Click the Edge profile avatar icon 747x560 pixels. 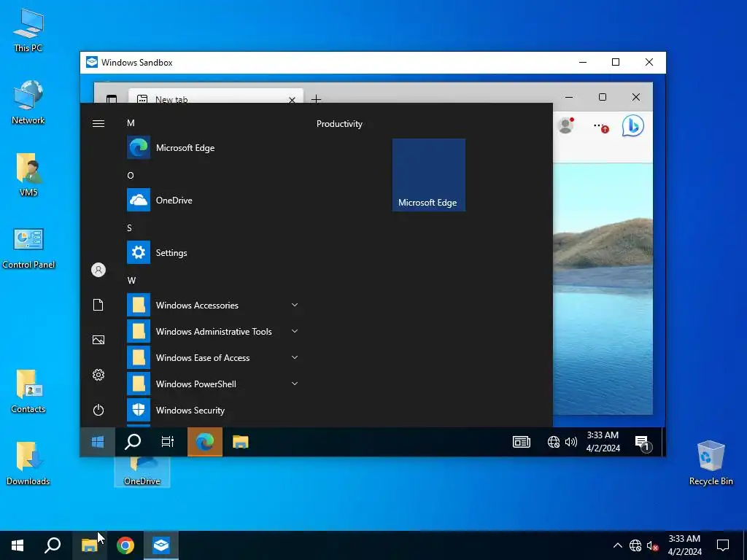pyautogui.click(x=565, y=125)
